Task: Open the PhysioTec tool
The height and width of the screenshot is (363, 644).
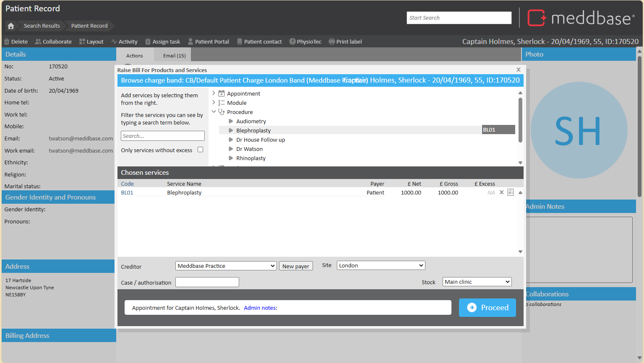Action: pos(305,42)
